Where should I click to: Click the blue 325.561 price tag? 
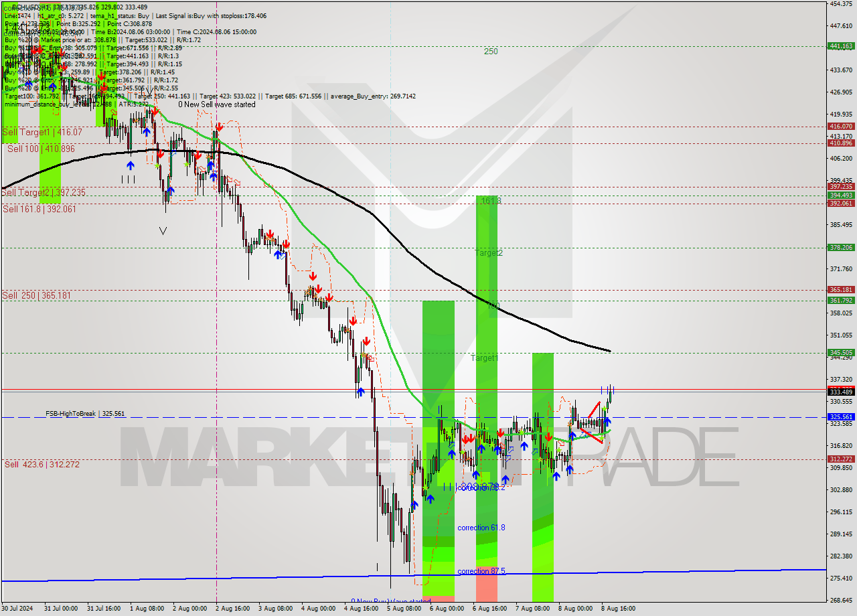click(x=841, y=416)
